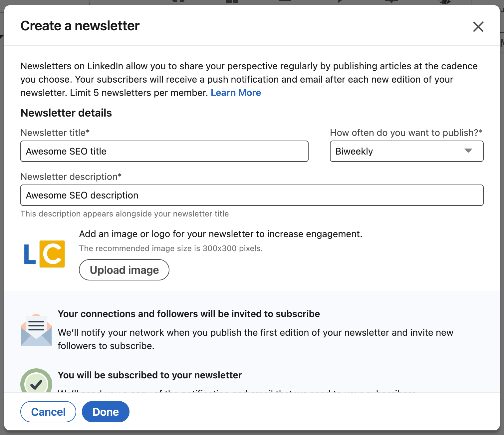Cancel the newsletter creation
The width and height of the screenshot is (504, 435).
48,412
